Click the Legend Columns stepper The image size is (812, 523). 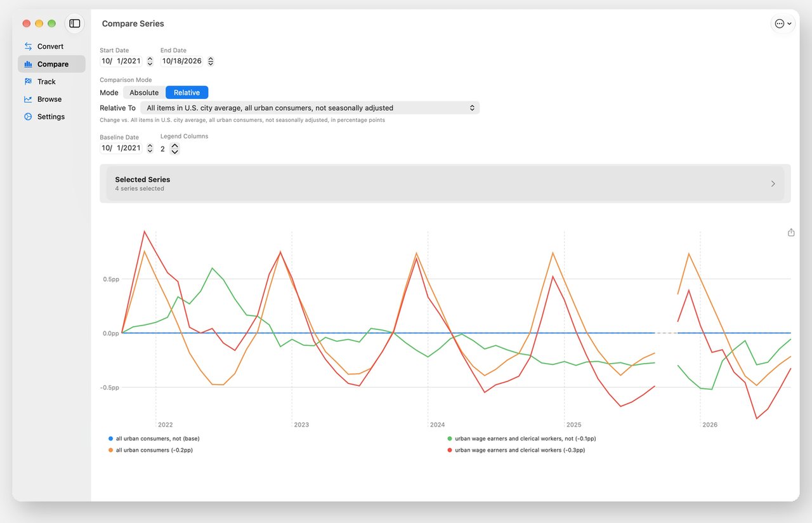174,149
